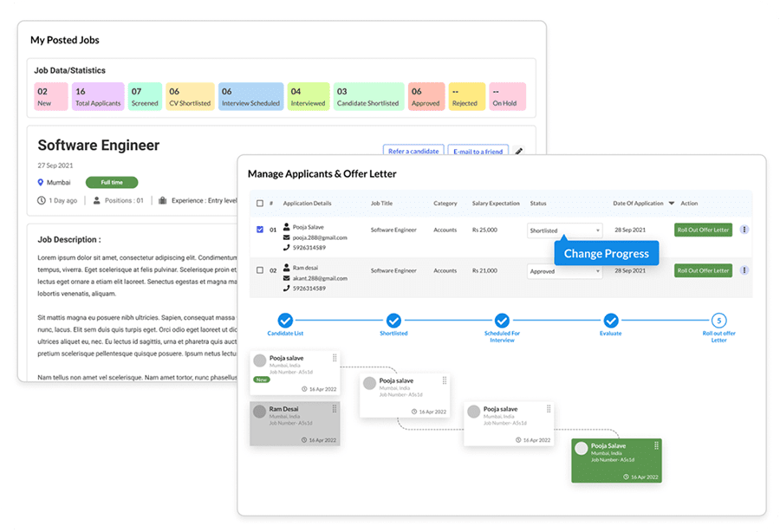
Task: Expand the Shortlisted status dropdown
Action: click(x=564, y=230)
